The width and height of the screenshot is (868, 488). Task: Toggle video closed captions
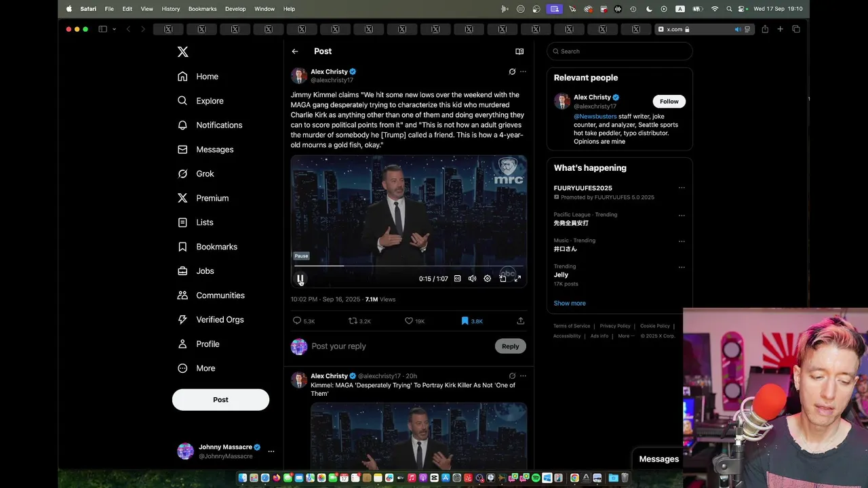458,279
